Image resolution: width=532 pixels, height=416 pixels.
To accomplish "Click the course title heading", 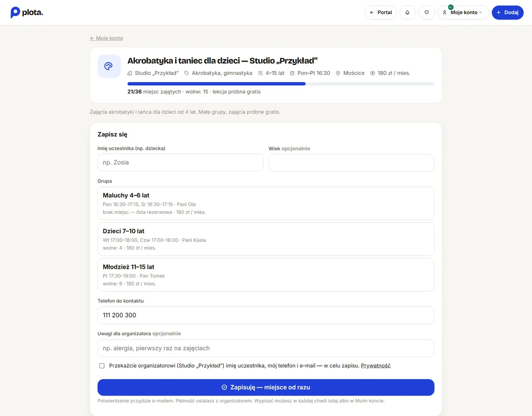I will 223,61.
